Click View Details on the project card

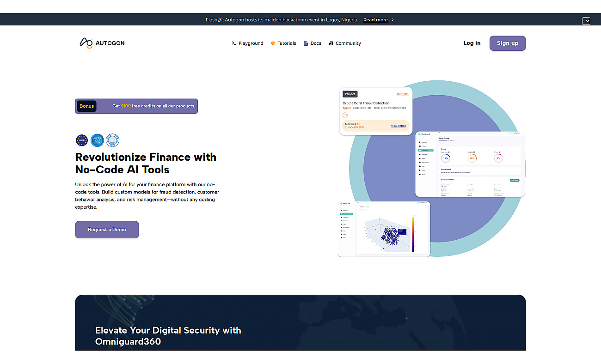click(x=399, y=126)
